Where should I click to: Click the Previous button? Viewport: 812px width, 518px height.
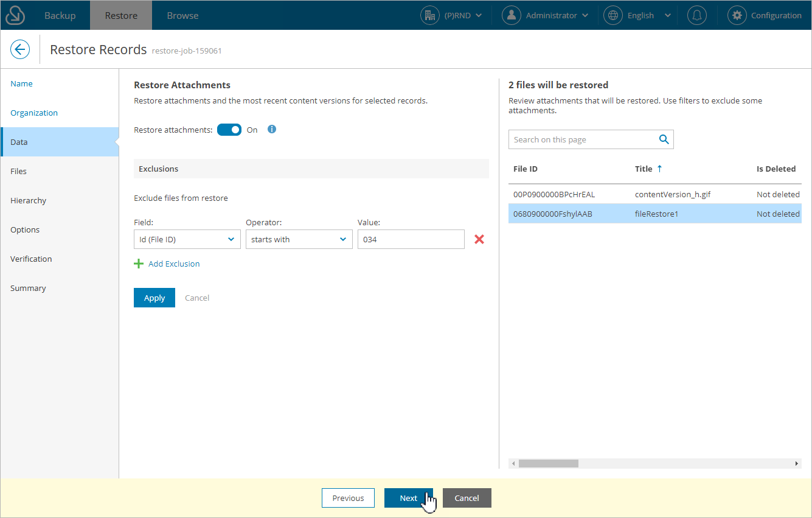348,498
